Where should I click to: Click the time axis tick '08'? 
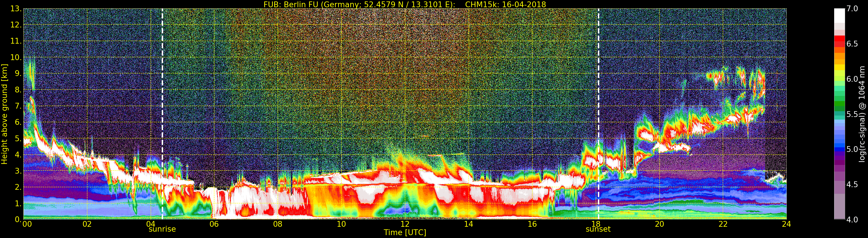pyautogui.click(x=278, y=224)
